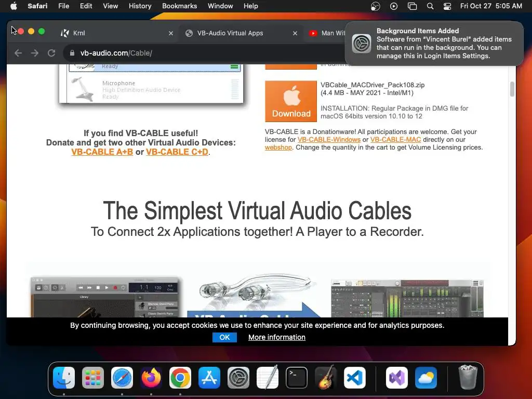
Task: Launch Firefox from the Dock
Action: point(151,378)
